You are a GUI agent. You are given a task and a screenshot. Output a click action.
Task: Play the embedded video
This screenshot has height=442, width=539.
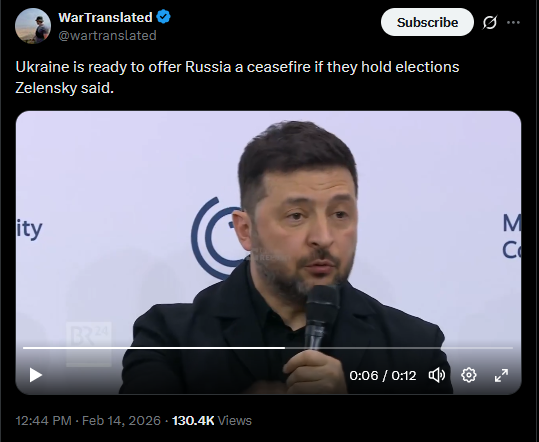36,375
